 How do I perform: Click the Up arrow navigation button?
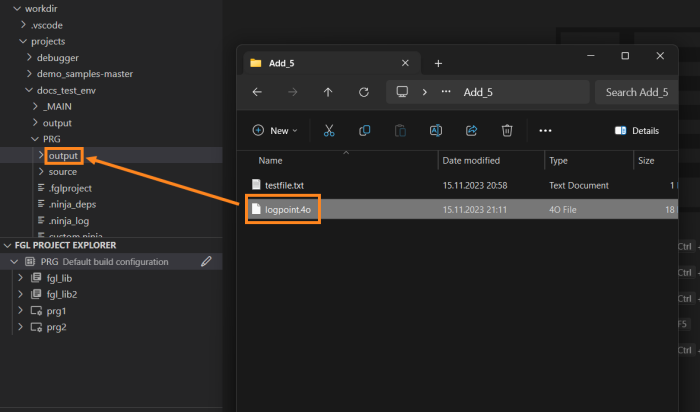tap(328, 92)
